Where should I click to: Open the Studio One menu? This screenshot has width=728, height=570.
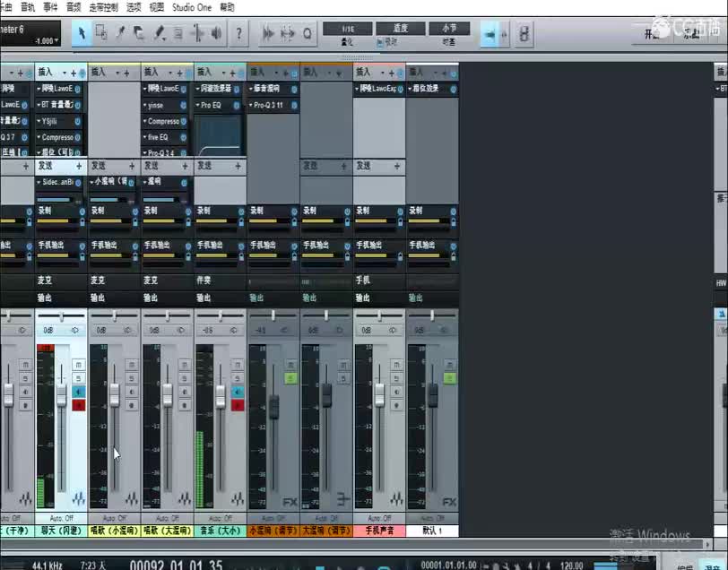coord(192,7)
